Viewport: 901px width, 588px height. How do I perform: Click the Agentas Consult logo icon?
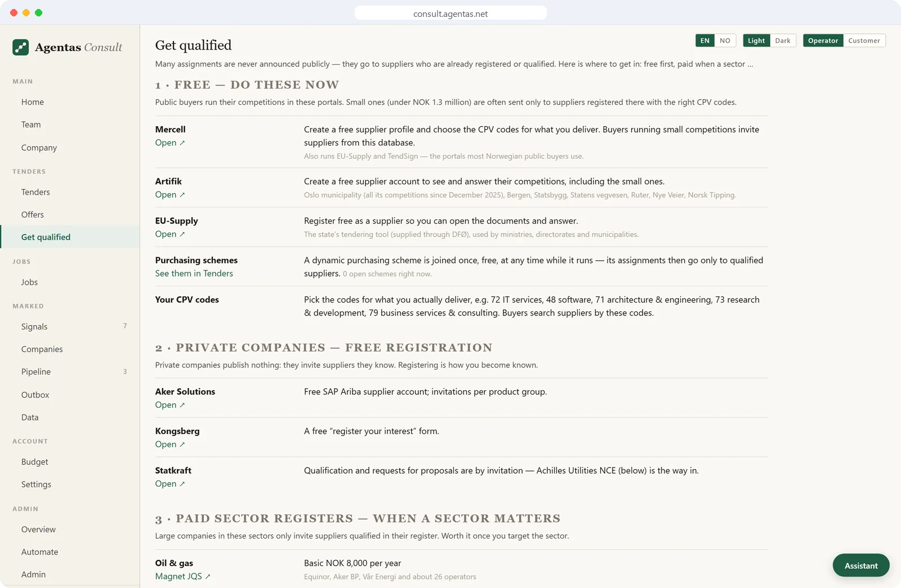(21, 47)
